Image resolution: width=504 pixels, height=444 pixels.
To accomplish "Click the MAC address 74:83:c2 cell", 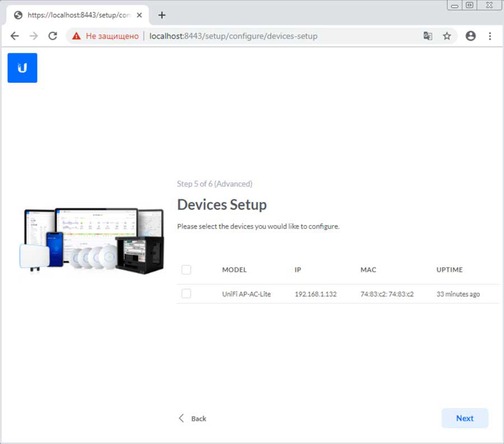I will (x=387, y=294).
